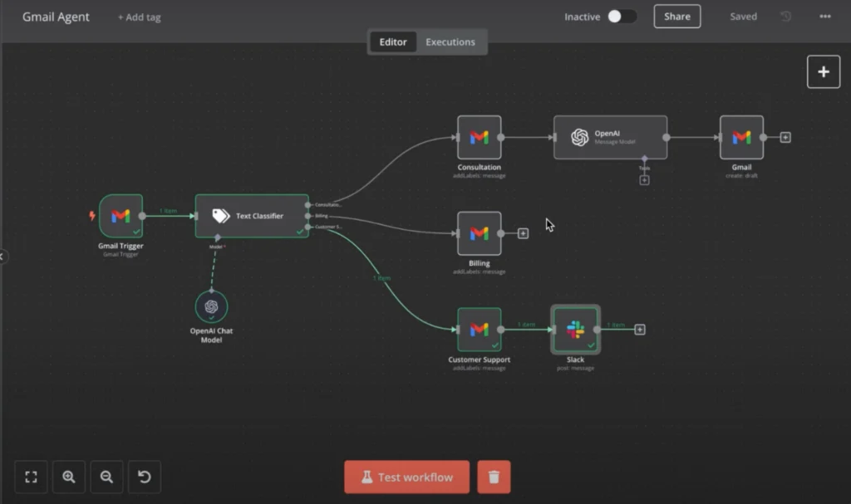The height and width of the screenshot is (504, 851).
Task: Run the Test workflow button
Action: point(406,477)
